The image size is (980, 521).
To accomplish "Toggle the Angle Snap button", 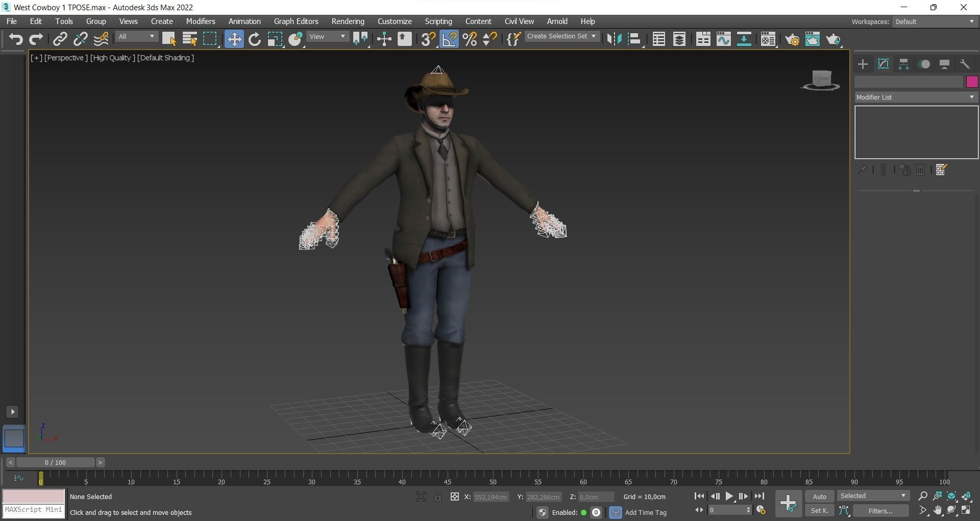I will (449, 39).
